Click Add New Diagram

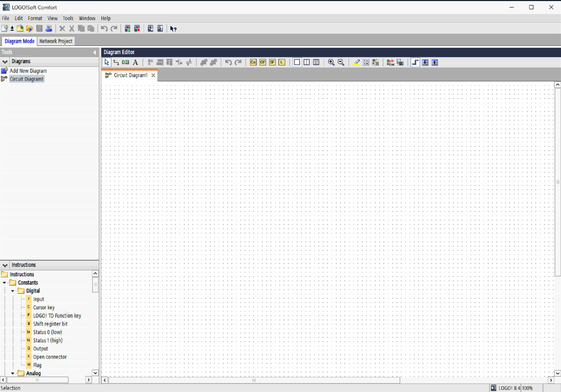[x=28, y=71]
